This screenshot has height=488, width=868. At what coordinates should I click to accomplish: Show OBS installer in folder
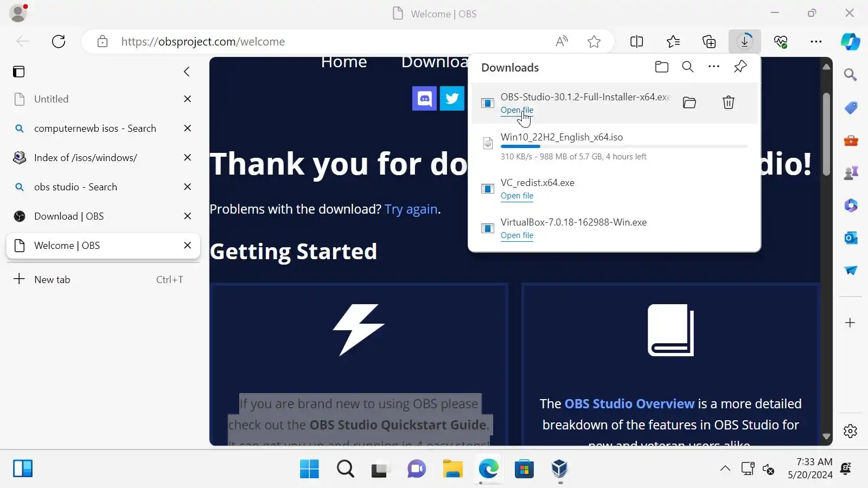click(x=690, y=102)
